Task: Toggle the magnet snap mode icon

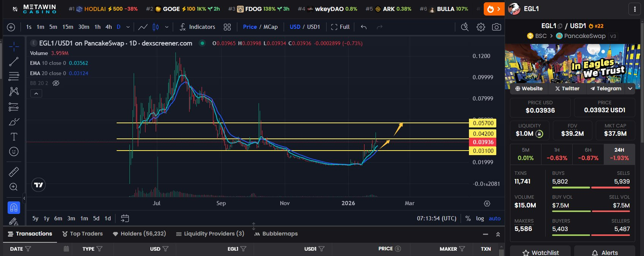Action: coord(14,207)
